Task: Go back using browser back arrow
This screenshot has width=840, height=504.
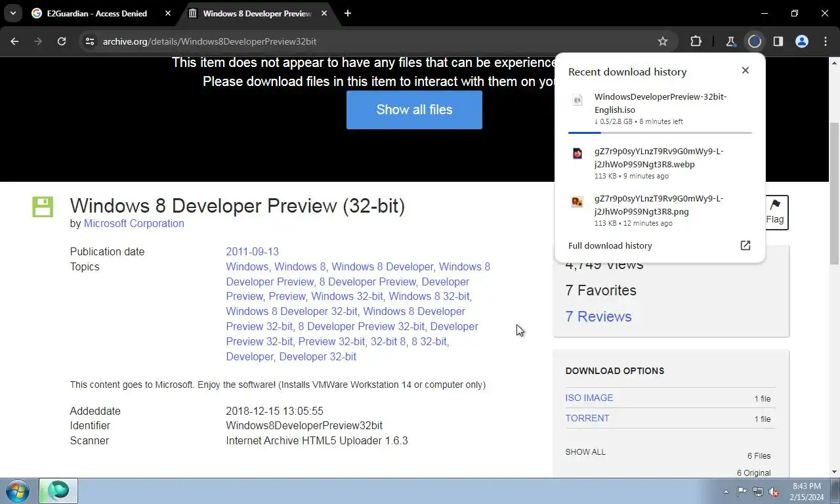Action: pos(14,41)
